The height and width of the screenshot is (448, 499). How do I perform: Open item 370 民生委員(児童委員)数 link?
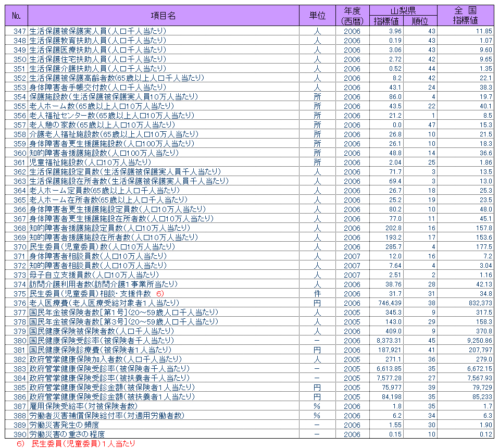[102, 247]
